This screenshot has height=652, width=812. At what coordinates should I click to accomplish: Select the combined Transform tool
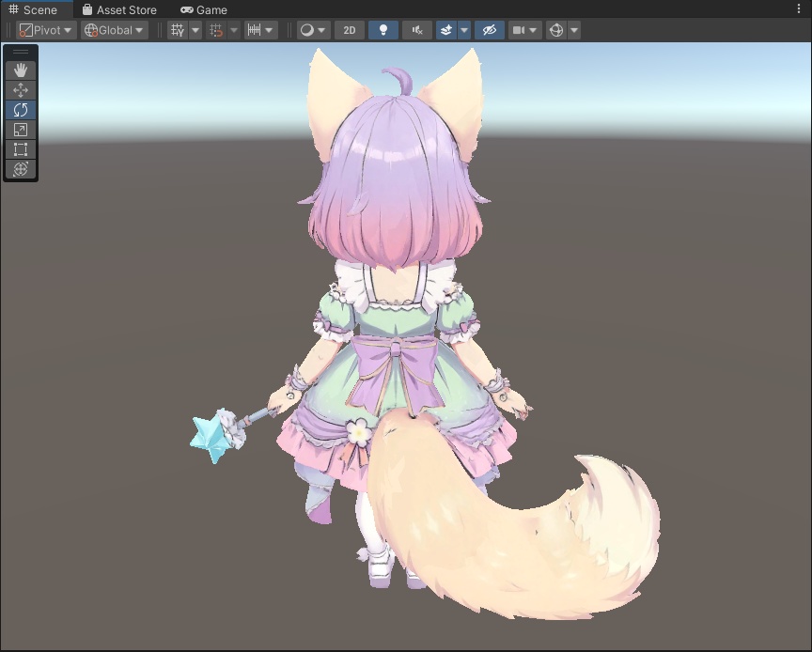pyautogui.click(x=20, y=170)
